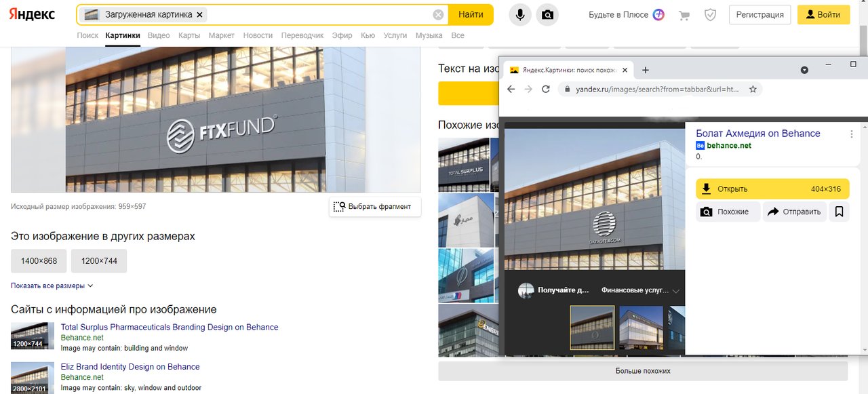
Task: Open the round profile dropdown in the popup title bar
Action: [804, 70]
